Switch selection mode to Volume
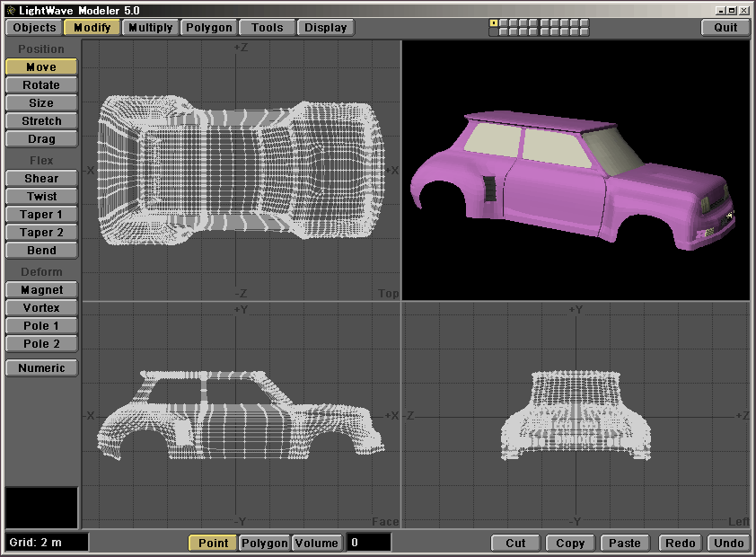The height and width of the screenshot is (557, 756). point(317,543)
